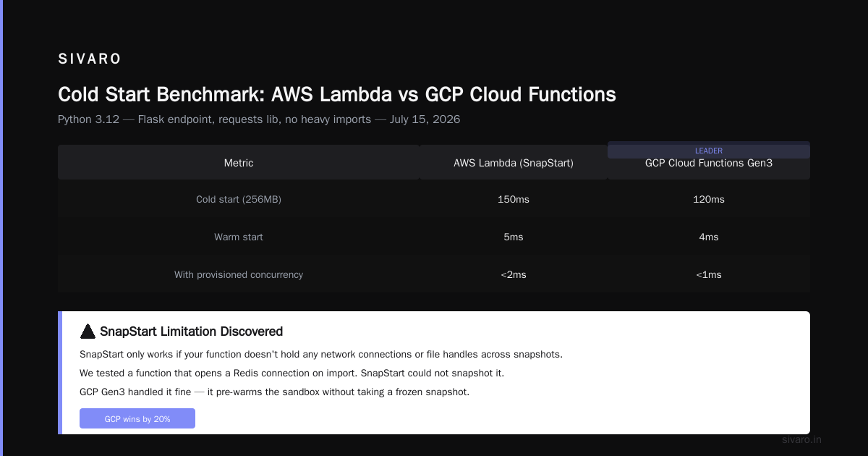The image size is (868, 456).
Task: Click the <2ms provisioned value
Action: pyautogui.click(x=514, y=274)
